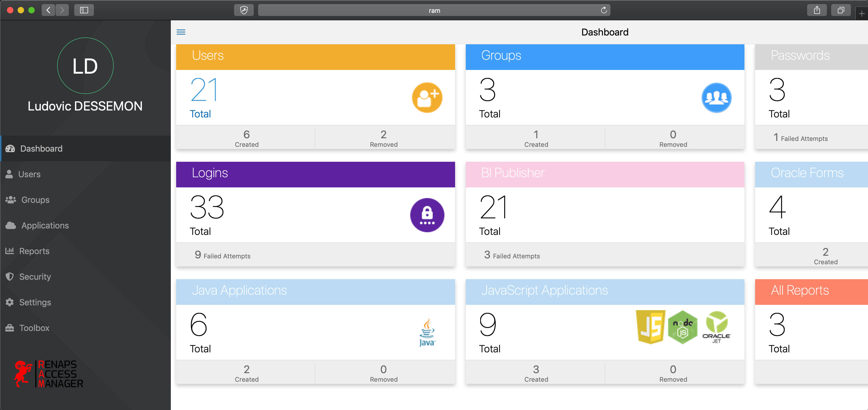This screenshot has width=868, height=410.
Task: Click the Passwords card header
Action: click(x=811, y=57)
